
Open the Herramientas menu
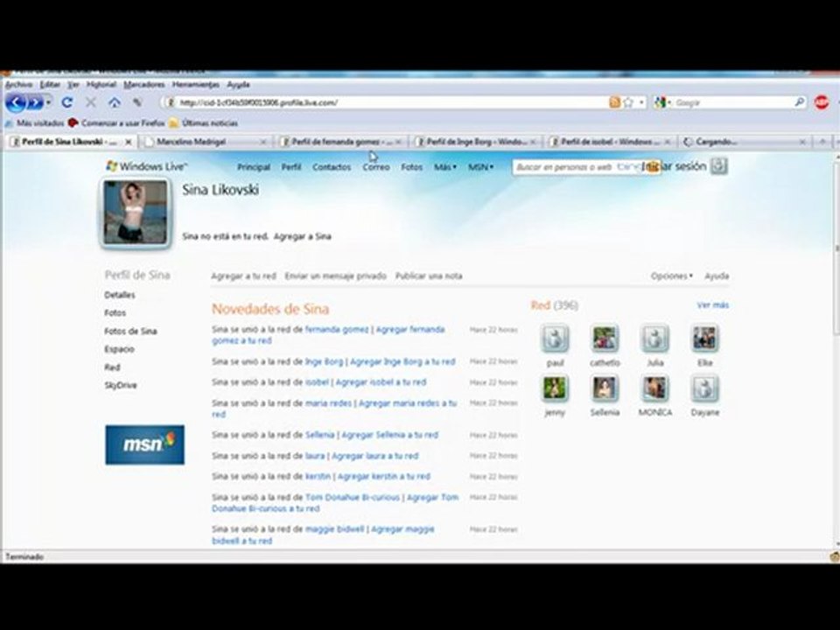(x=195, y=85)
